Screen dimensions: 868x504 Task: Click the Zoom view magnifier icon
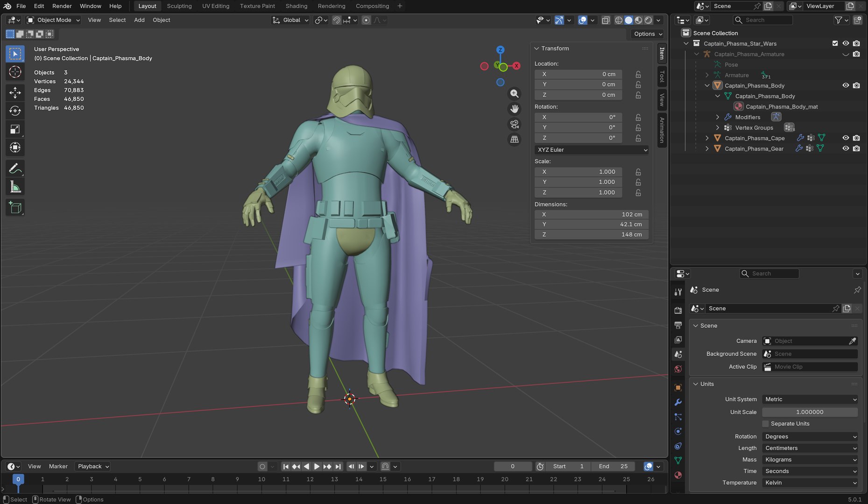pos(514,93)
